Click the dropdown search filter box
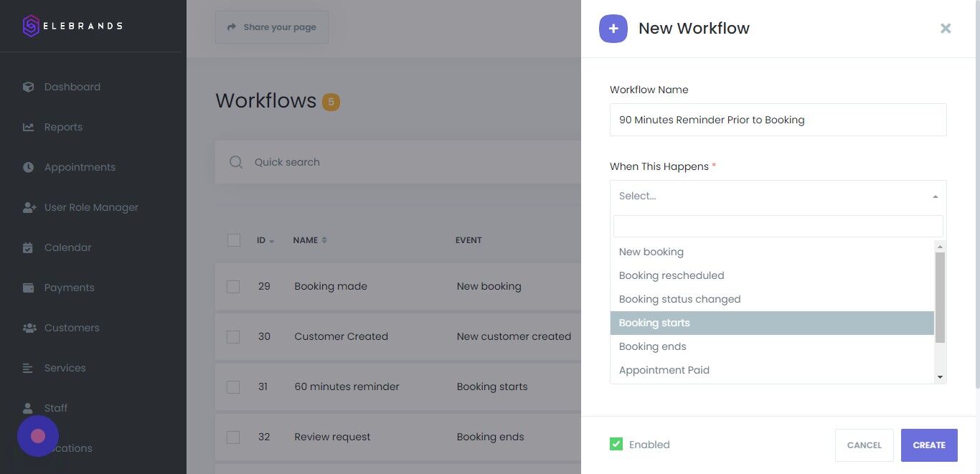Viewport: 980px width, 474px height. click(778, 226)
